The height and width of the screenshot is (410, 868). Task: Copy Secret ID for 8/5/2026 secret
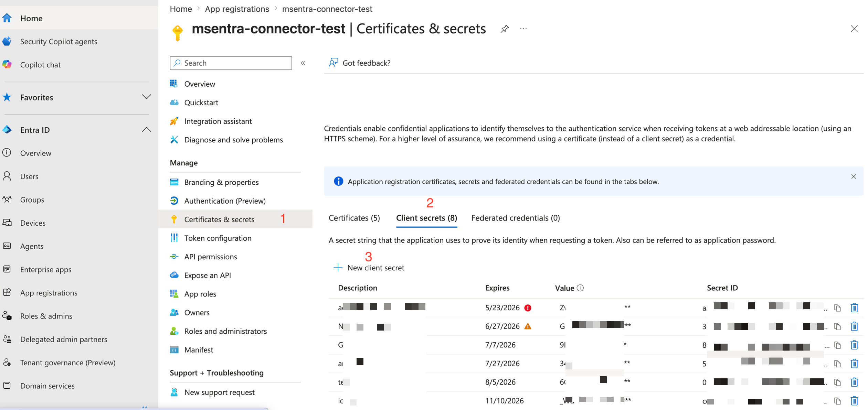pyautogui.click(x=837, y=382)
